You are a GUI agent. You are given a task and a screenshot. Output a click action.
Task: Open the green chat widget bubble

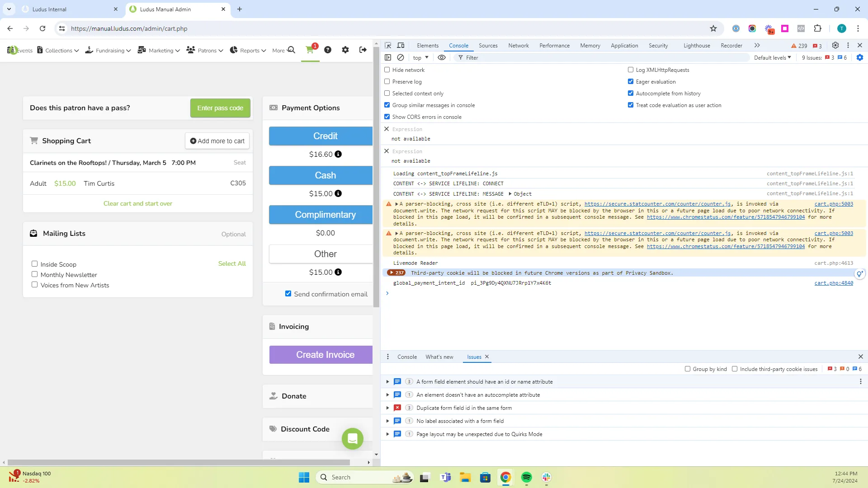pyautogui.click(x=353, y=438)
